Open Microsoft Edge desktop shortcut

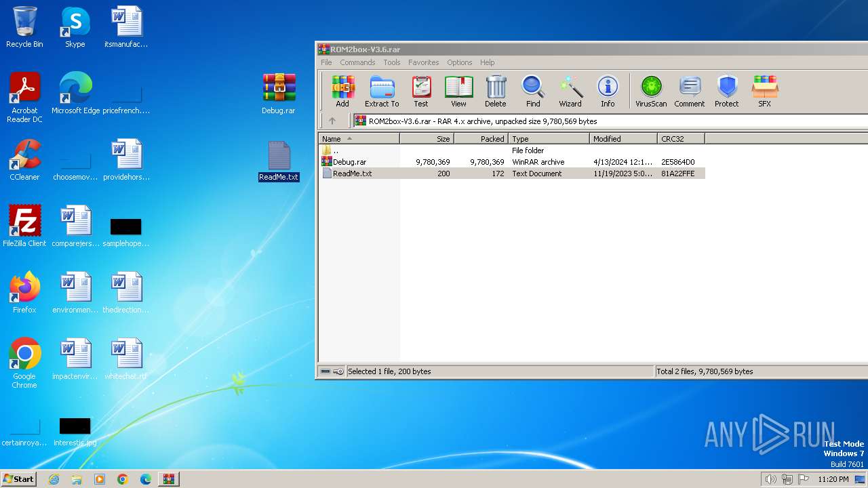pyautogui.click(x=75, y=94)
